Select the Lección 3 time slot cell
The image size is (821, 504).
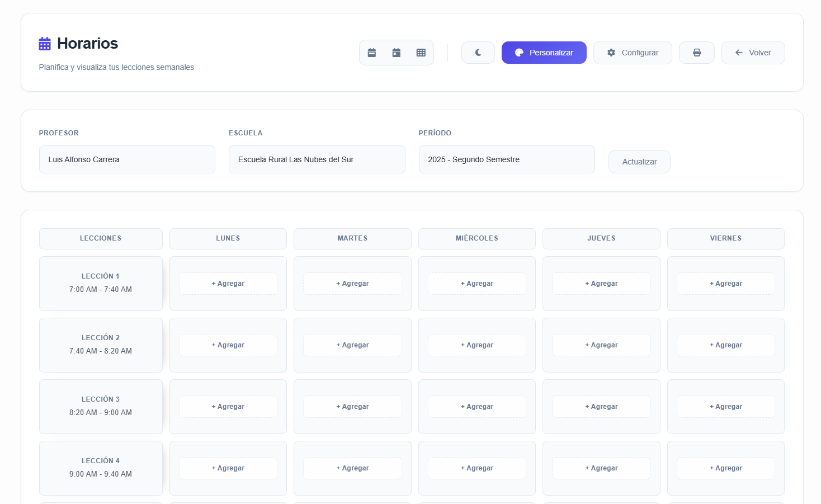tap(101, 406)
